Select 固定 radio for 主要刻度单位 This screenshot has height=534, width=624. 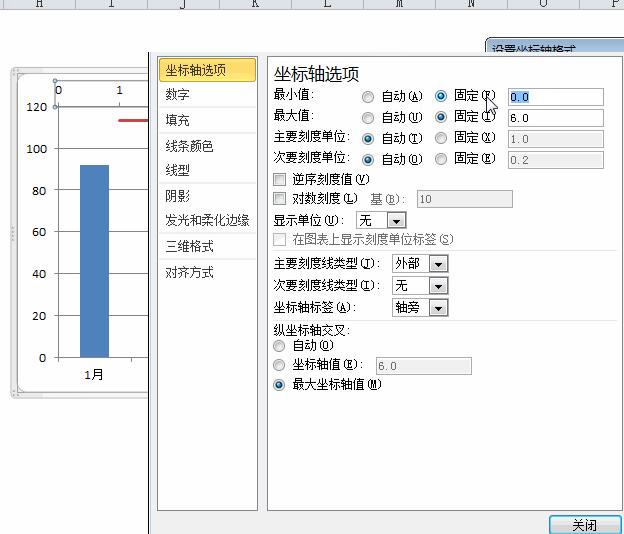441,138
